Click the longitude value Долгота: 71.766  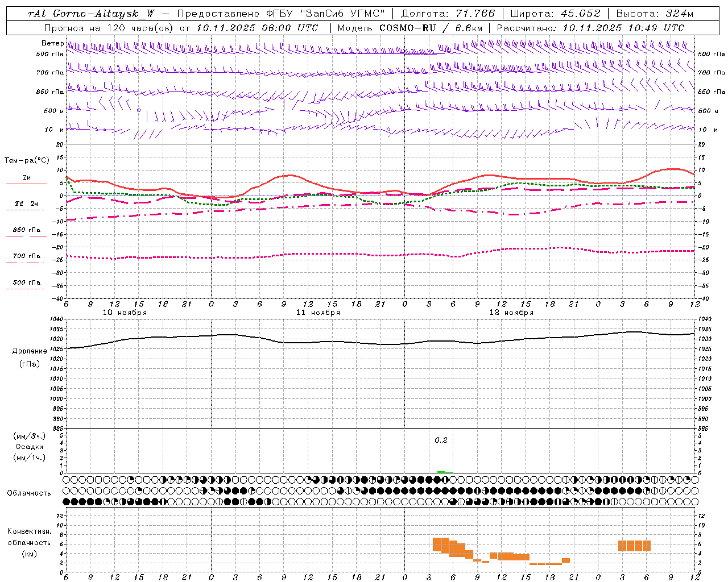[x=448, y=14]
